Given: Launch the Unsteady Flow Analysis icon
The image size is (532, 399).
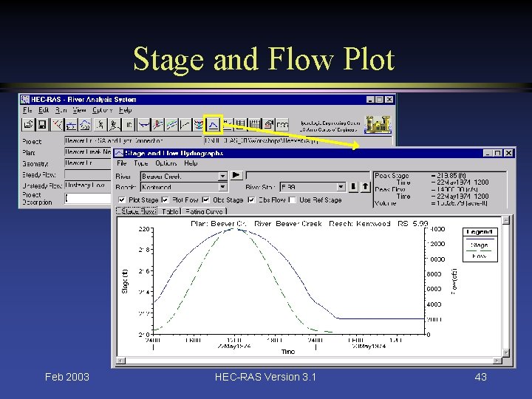Looking at the screenshot, I should coord(114,125).
